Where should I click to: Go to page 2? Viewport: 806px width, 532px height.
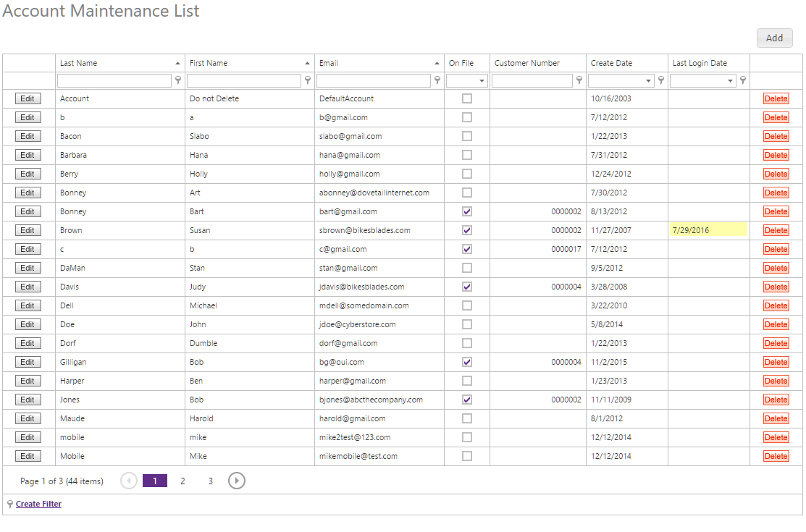[182, 481]
